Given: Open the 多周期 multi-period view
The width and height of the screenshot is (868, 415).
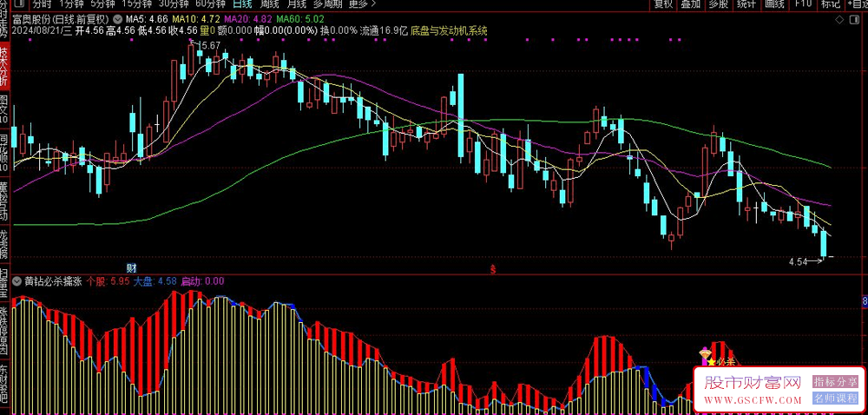Looking at the screenshot, I should pyautogui.click(x=327, y=4).
